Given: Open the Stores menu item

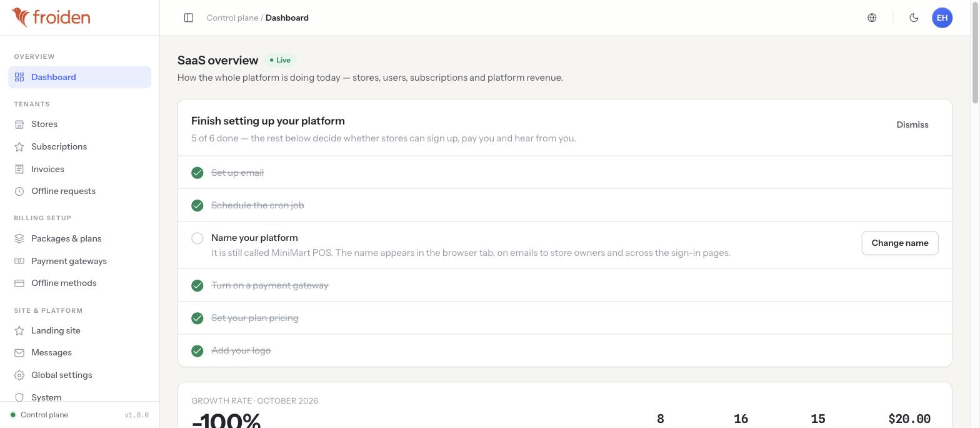Looking at the screenshot, I should pyautogui.click(x=79, y=125).
